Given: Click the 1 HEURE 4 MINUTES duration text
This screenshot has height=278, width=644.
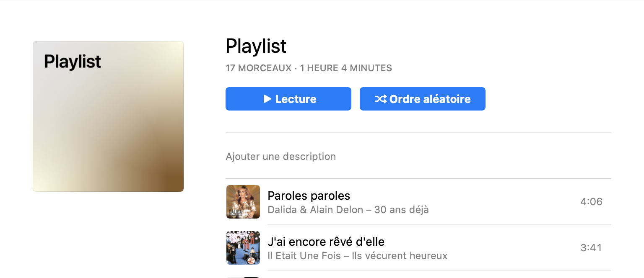Looking at the screenshot, I should (346, 68).
